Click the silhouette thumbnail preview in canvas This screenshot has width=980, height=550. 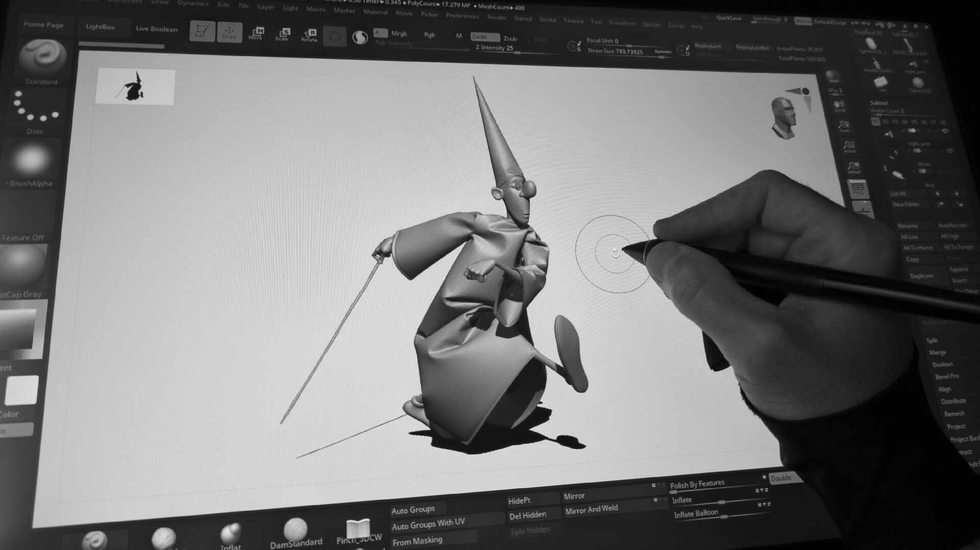[135, 87]
